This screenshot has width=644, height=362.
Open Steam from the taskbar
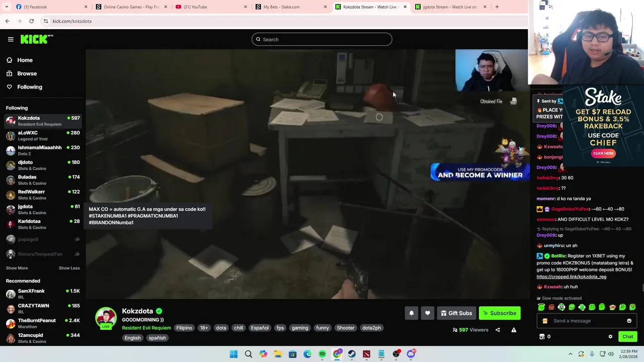point(352,354)
